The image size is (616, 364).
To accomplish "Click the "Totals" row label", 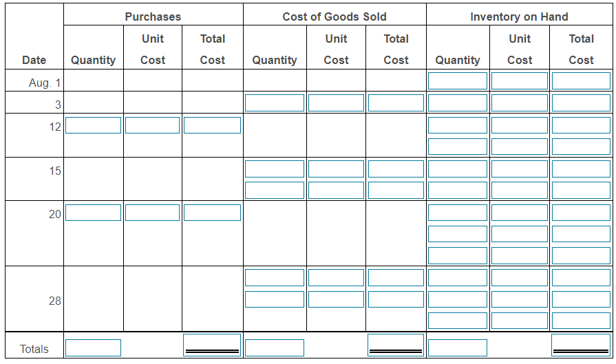I will (x=34, y=349).
